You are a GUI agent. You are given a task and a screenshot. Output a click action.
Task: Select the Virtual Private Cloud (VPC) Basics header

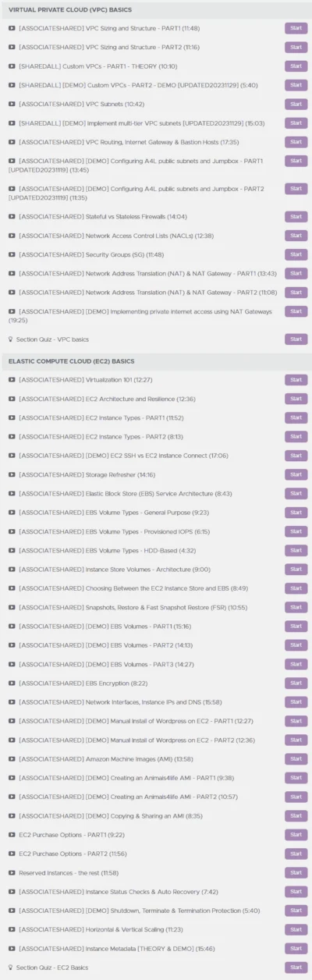point(70,9)
